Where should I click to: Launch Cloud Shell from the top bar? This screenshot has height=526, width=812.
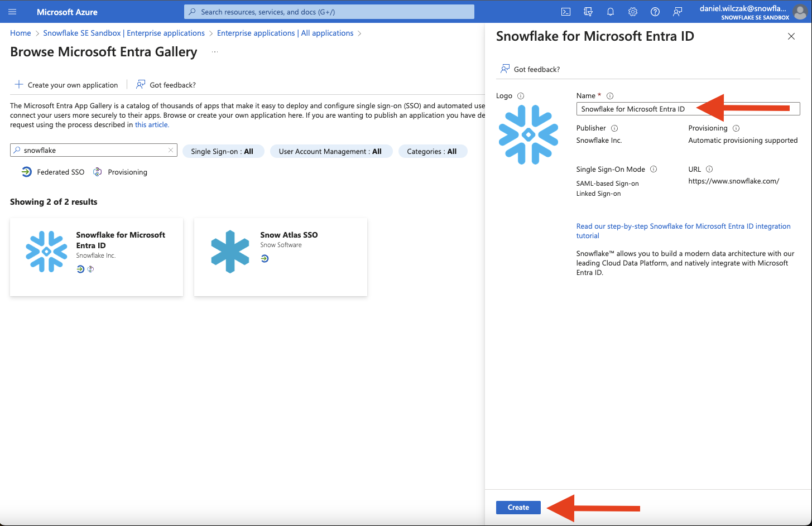[565, 12]
